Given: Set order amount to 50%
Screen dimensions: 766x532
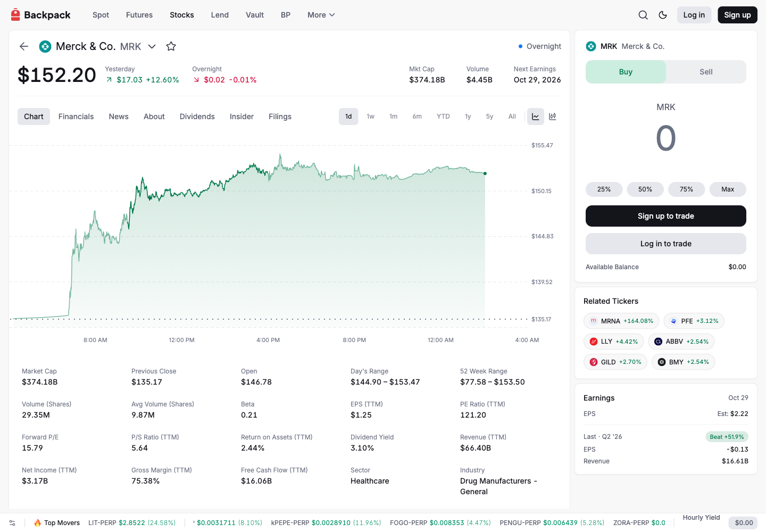Looking at the screenshot, I should click(x=645, y=189).
